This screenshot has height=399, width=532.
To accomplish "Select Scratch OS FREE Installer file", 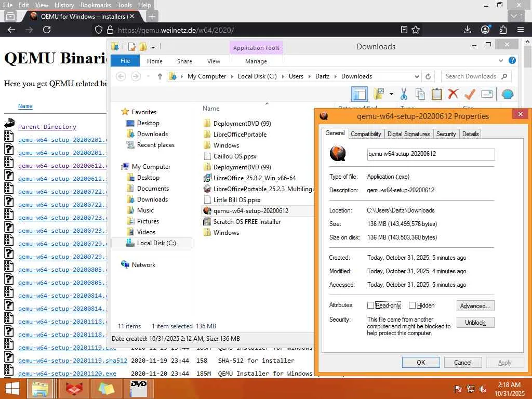I will point(247,221).
